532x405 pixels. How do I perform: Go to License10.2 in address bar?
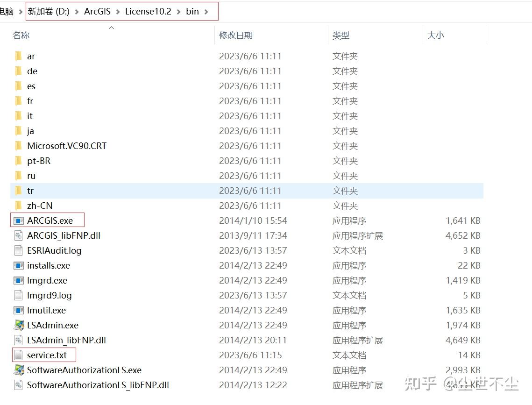[x=148, y=12]
